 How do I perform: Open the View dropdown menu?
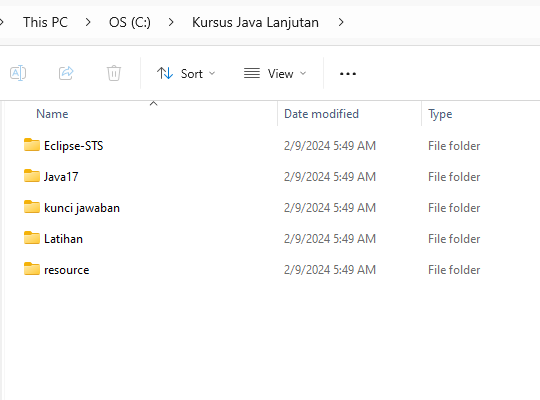coord(275,73)
